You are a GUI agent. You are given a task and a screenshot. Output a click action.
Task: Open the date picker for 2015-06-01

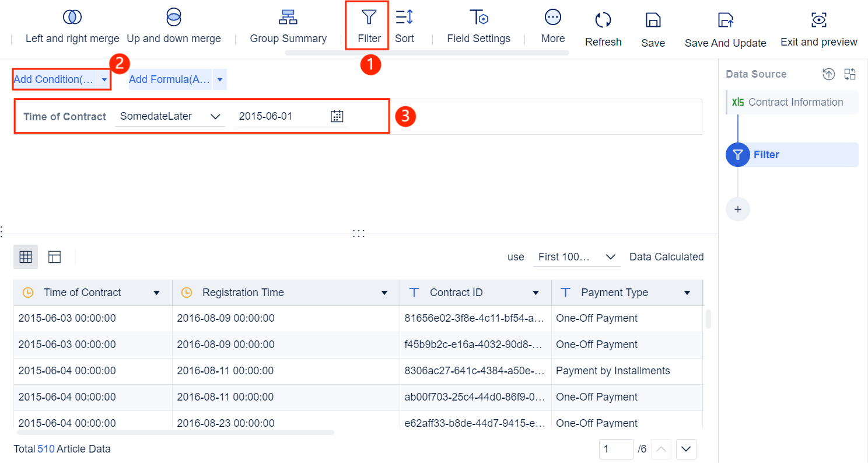click(337, 116)
